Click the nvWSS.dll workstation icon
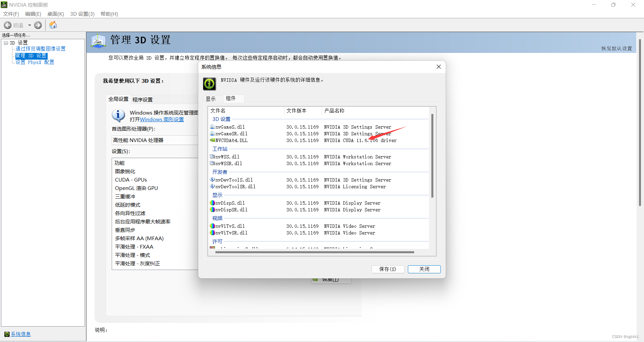Screen dimensions: 644x342 pyautogui.click(x=212, y=156)
